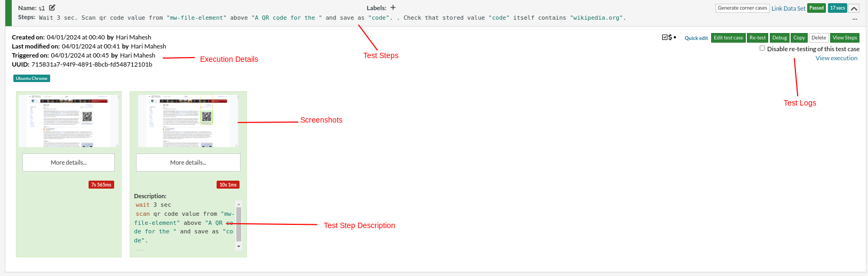Image resolution: width=868 pixels, height=276 pixels.
Task: Add a label with the plus icon
Action: (x=393, y=7)
